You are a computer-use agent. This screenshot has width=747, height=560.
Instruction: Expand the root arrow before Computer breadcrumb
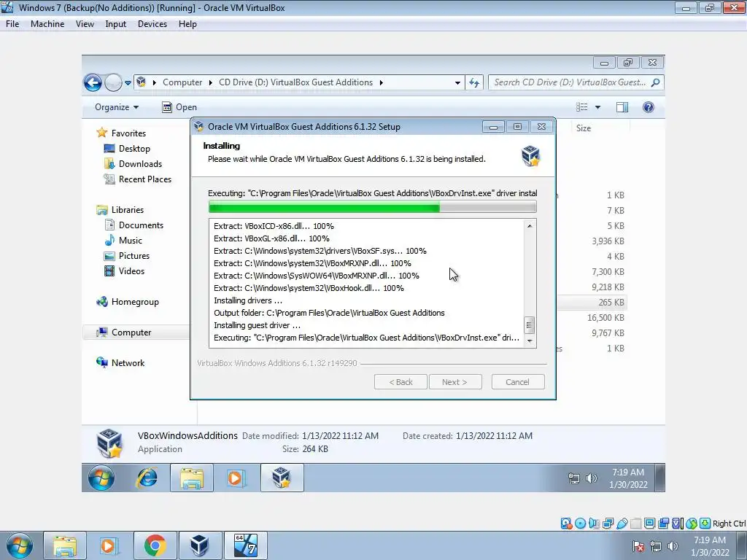coord(155,82)
